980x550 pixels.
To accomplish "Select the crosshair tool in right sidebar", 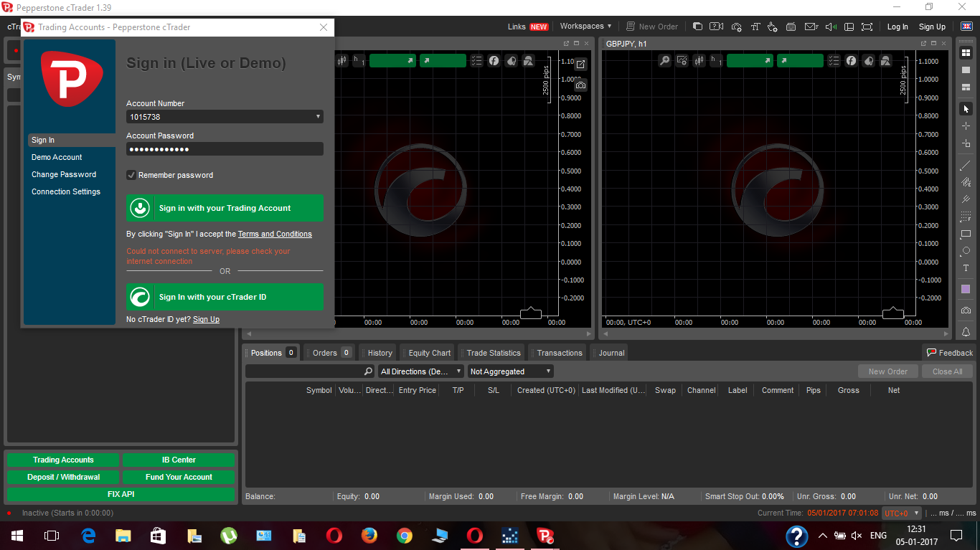I will [x=966, y=126].
